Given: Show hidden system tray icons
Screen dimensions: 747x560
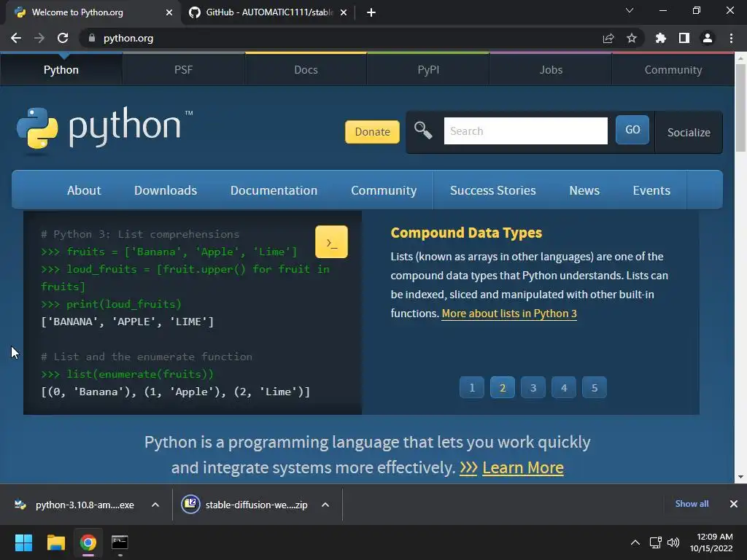Looking at the screenshot, I should (635, 542).
